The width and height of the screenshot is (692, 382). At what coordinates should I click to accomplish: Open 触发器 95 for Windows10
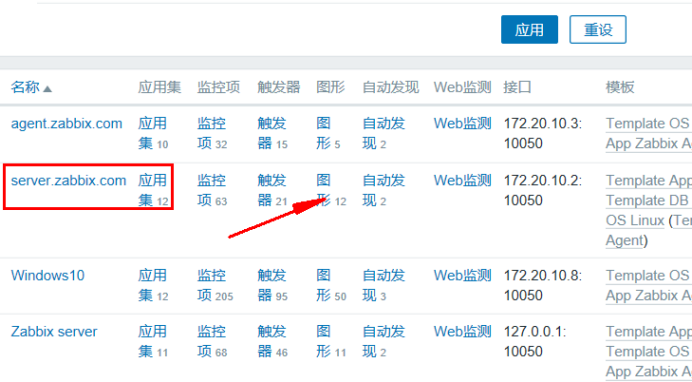272,285
